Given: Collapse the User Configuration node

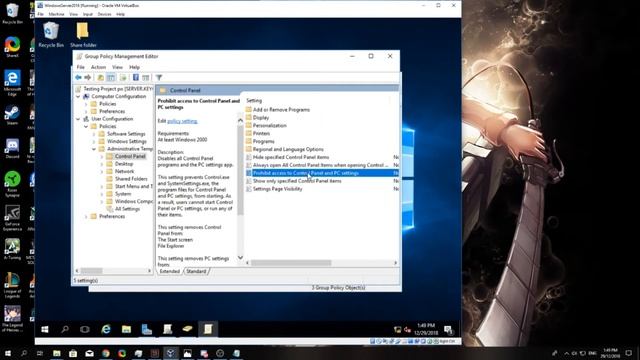Looking at the screenshot, I should pyautogui.click(x=78, y=119).
